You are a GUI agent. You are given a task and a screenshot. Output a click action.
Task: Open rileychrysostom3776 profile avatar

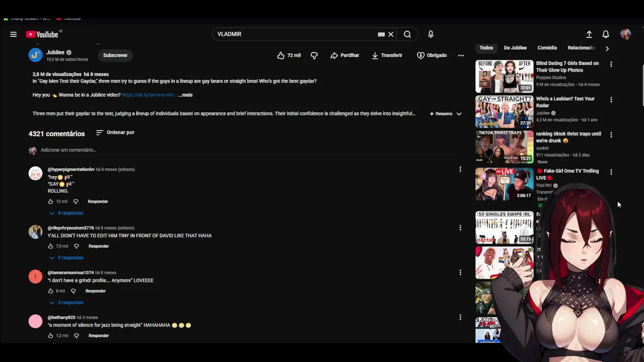click(35, 232)
